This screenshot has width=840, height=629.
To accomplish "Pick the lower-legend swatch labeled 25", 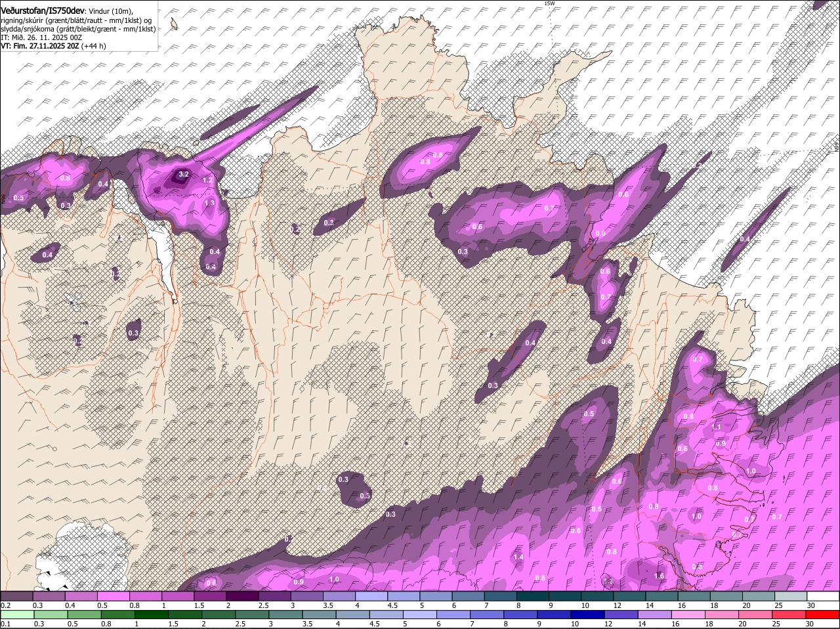I will [789, 615].
